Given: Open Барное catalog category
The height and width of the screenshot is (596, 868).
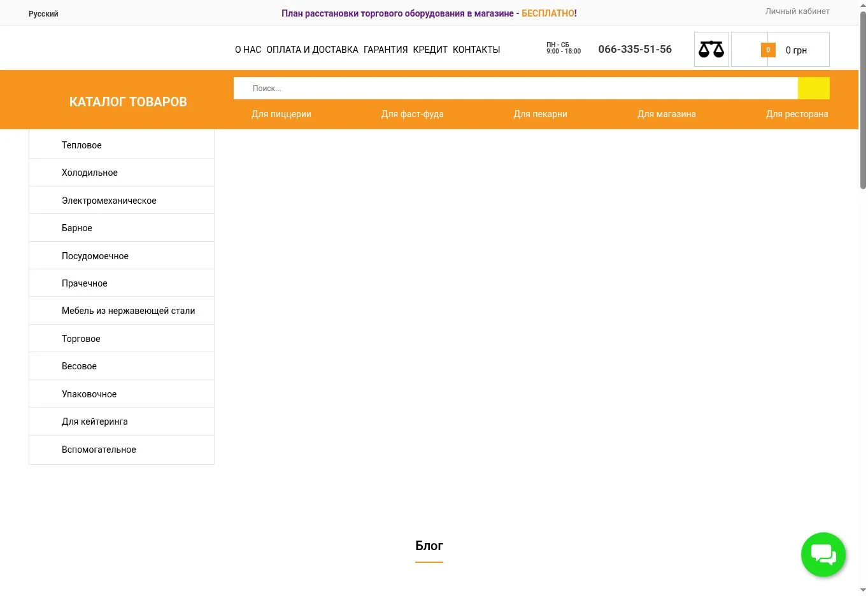Looking at the screenshot, I should coord(122,228).
